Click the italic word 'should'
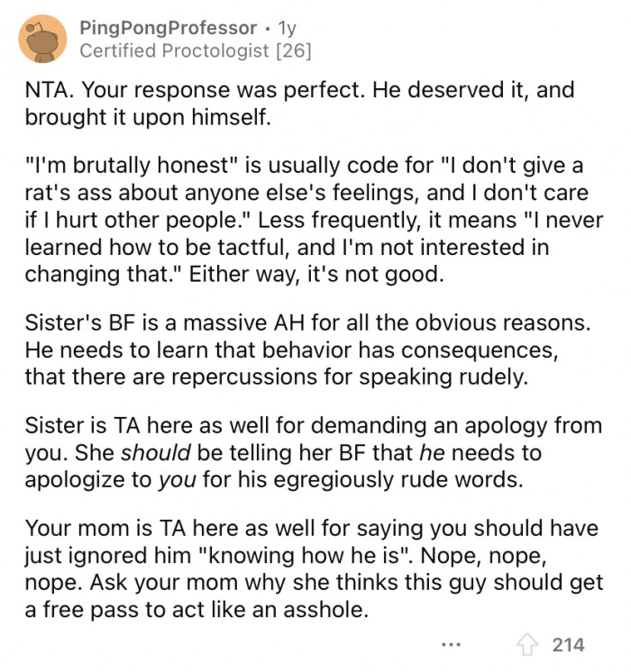 [156, 452]
